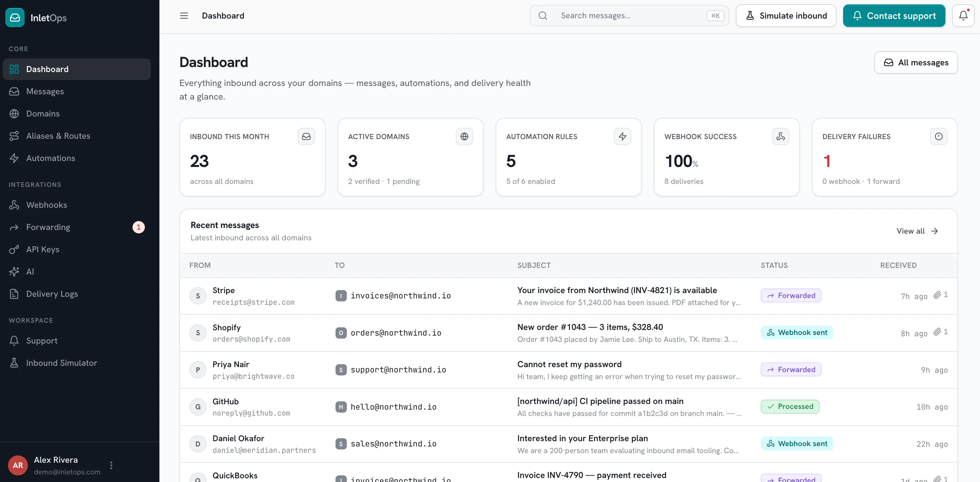Click the Received column header
Viewport: 980px width, 482px height.
tap(898, 265)
